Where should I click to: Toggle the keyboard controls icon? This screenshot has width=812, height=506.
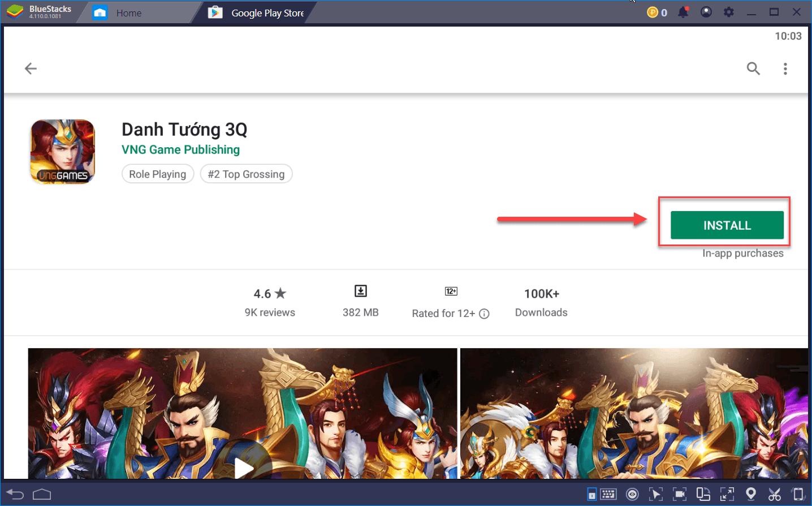tap(608, 494)
